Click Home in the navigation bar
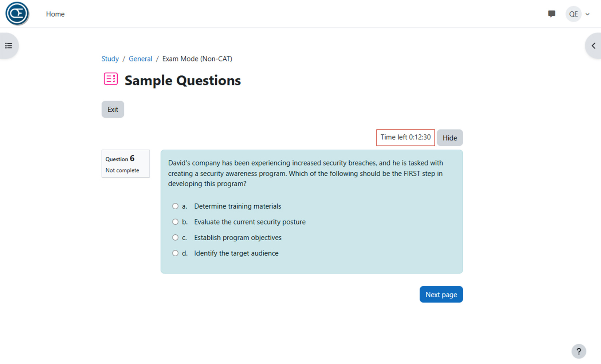This screenshot has width=601, height=364. pos(55,14)
